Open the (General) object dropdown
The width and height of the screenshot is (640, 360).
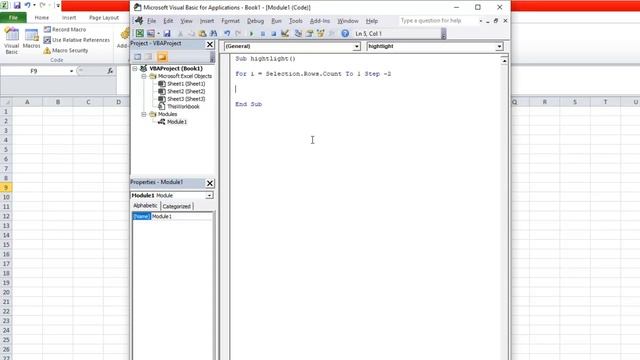[356, 47]
